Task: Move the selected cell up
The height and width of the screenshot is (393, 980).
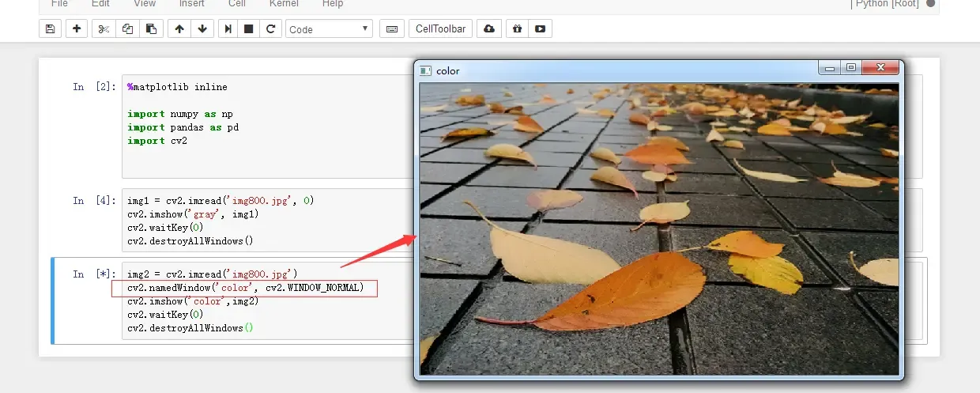Action: coord(179,29)
